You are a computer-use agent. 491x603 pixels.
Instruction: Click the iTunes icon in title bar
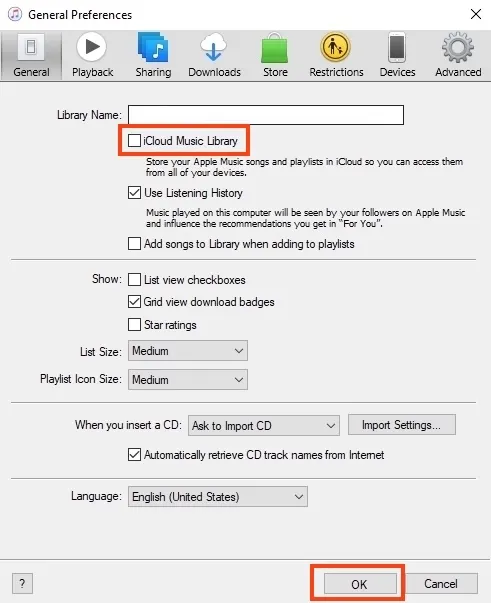[x=15, y=15]
